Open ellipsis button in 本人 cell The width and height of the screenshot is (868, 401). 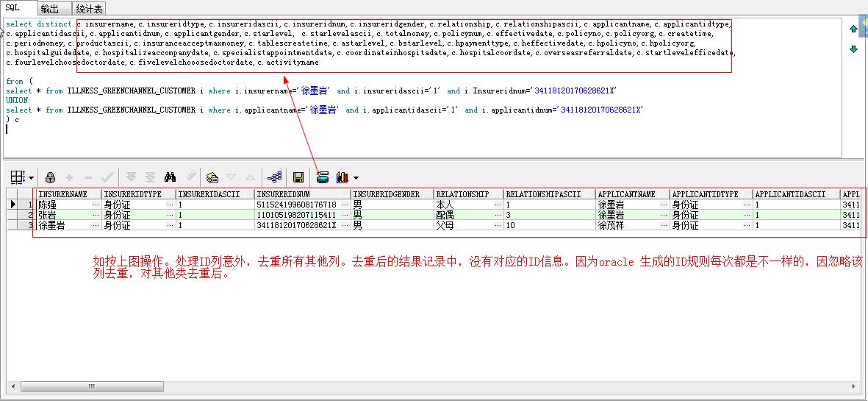pos(498,205)
